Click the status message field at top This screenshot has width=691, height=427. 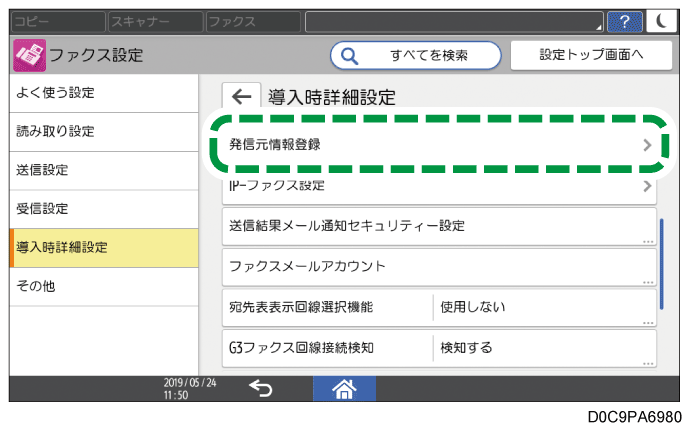click(454, 22)
